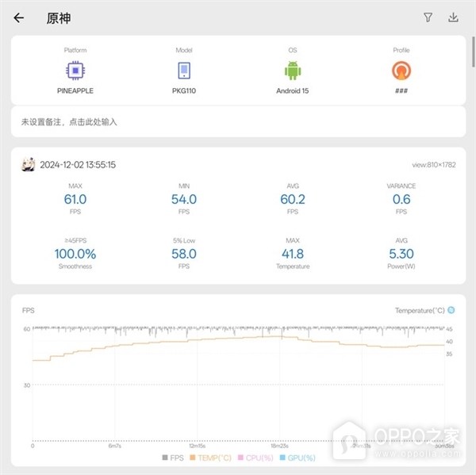Select MAX FPS value 61.0
Screen dimensions: 476x475
pyautogui.click(x=75, y=199)
